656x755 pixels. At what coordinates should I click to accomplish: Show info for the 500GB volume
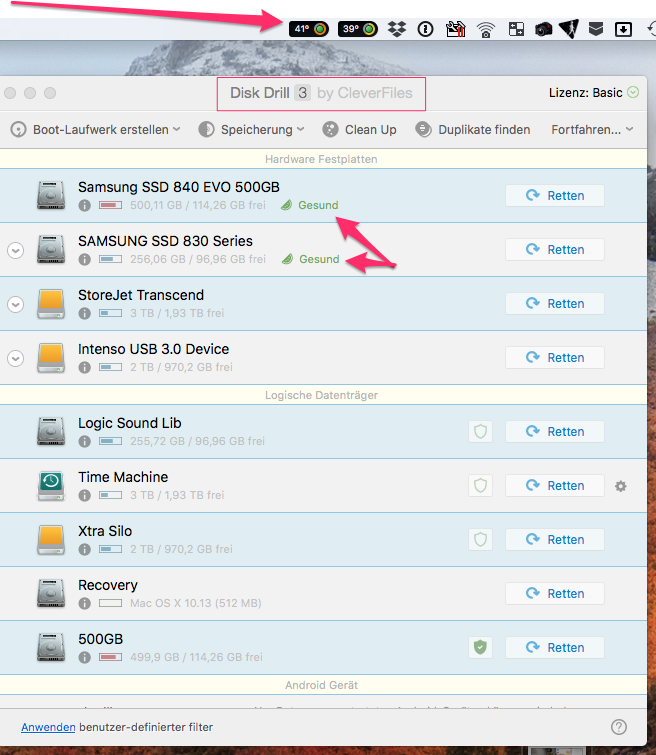tap(84, 657)
